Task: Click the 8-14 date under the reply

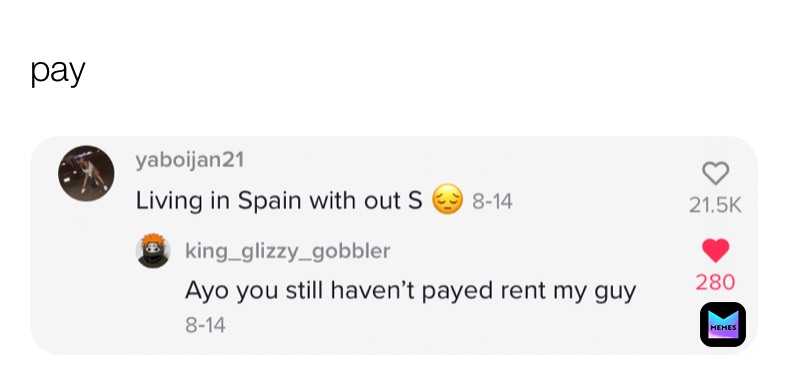Action: 205,325
